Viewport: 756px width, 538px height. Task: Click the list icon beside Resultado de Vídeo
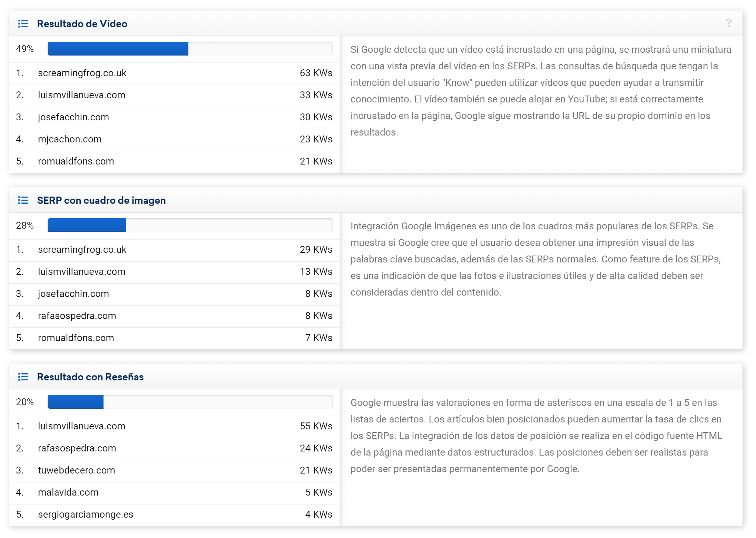(23, 24)
